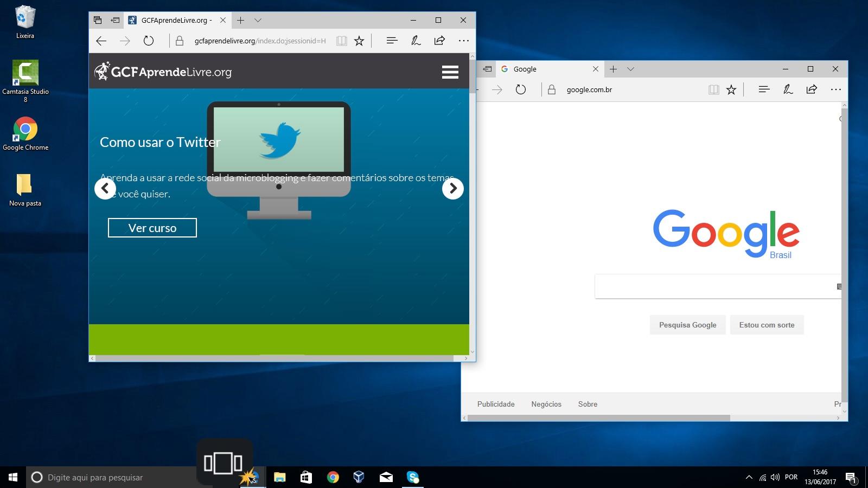This screenshot has width=868, height=488.
Task: Open Action Center notifications
Action: pyautogui.click(x=850, y=478)
